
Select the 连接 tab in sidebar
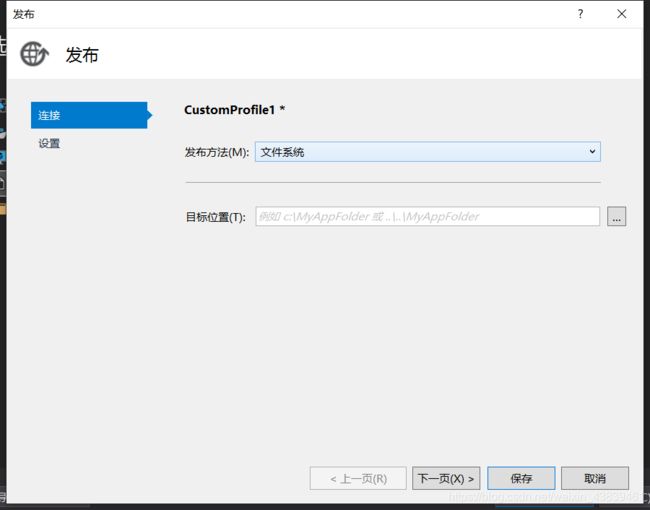pyautogui.click(x=89, y=115)
